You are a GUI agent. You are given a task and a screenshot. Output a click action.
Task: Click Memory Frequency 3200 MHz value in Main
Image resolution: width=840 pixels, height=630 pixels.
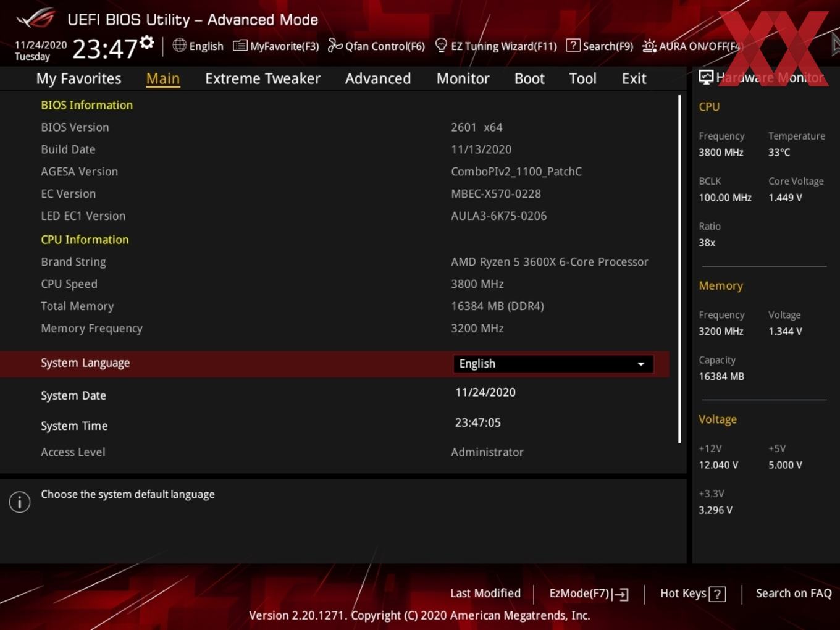477,329
